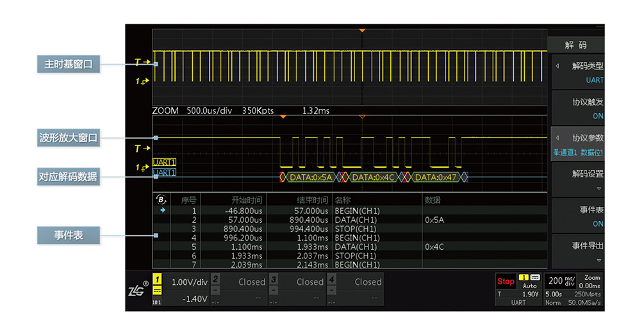Toggle protocol trigger (协议触发) ON setting
Screen dimensions: 644x324
pyautogui.click(x=577, y=108)
